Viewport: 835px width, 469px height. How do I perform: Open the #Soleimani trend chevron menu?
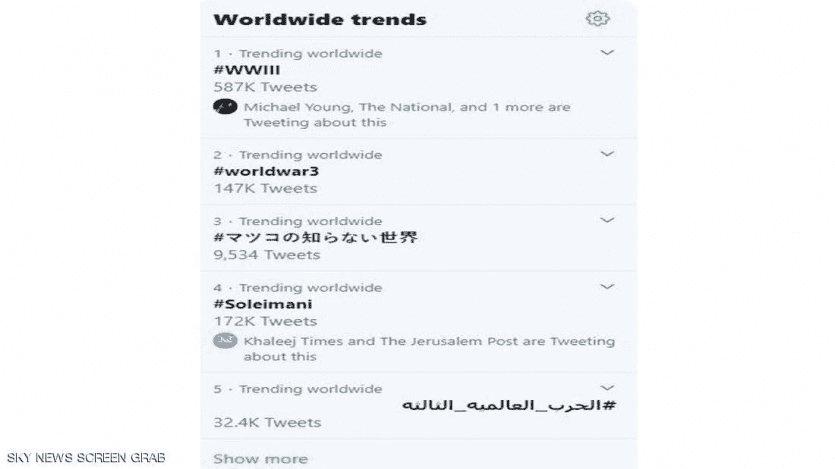coord(607,287)
